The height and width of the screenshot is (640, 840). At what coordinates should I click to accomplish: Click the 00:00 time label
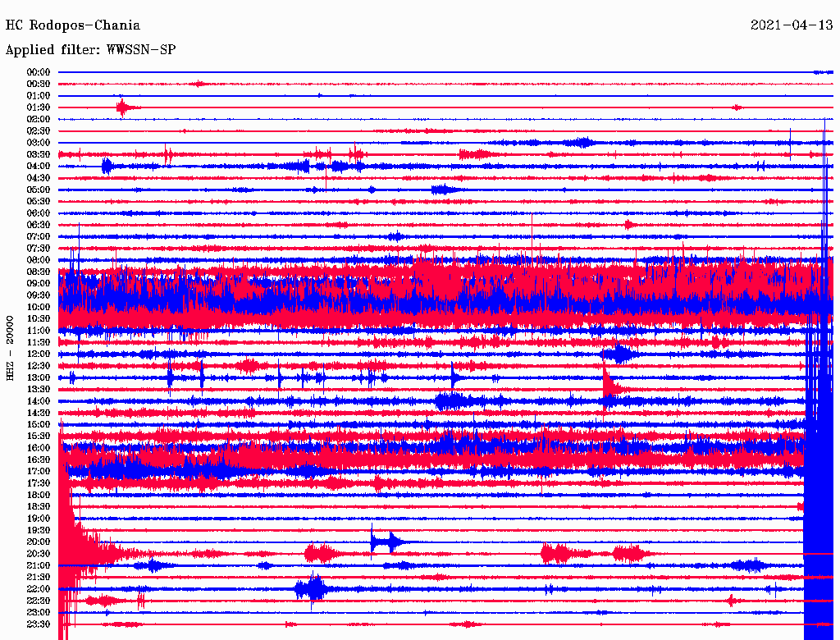point(39,72)
